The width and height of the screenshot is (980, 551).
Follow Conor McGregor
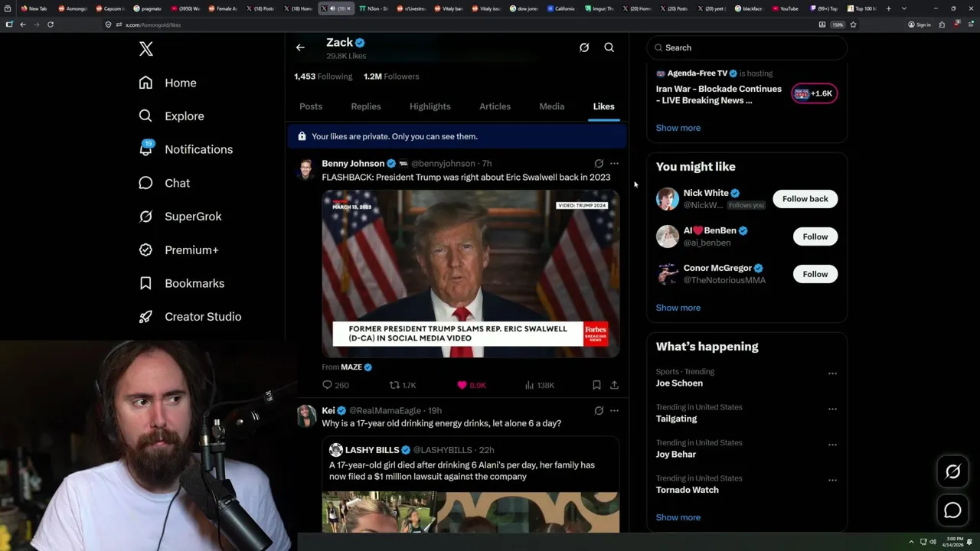(815, 274)
